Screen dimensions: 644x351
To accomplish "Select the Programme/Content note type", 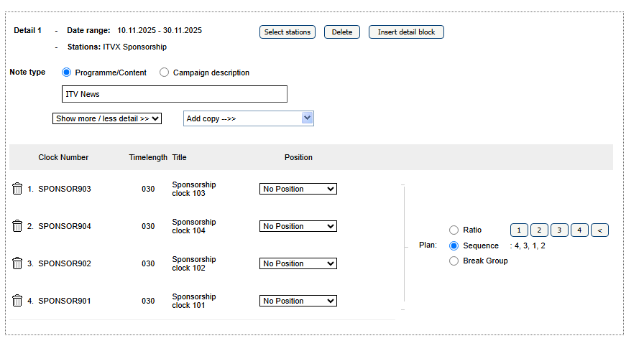I will point(67,72).
